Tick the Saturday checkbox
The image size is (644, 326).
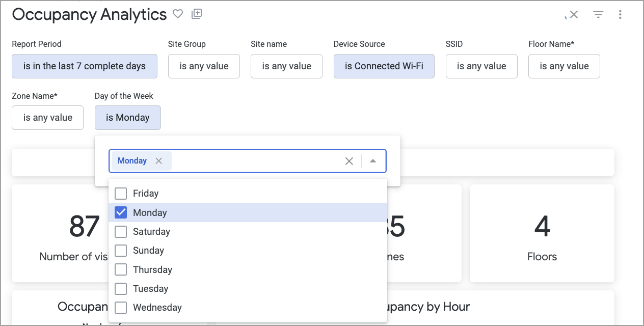point(121,232)
